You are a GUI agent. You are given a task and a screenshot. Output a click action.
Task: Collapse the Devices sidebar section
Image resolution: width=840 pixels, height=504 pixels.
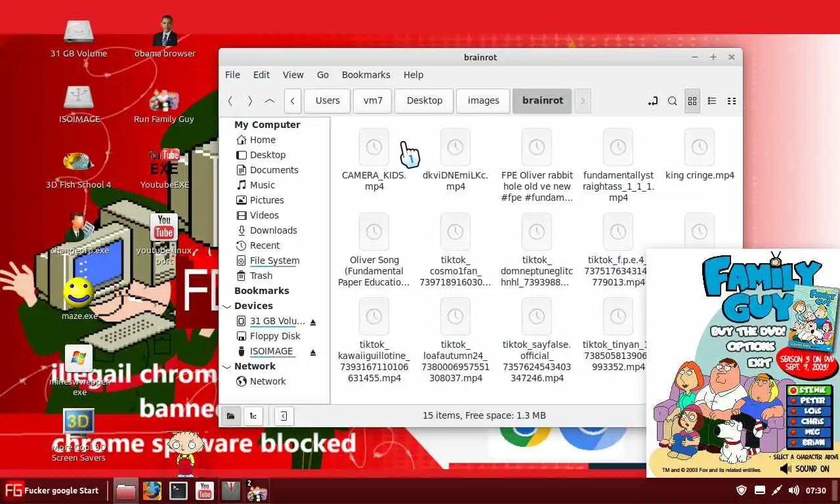(227, 306)
